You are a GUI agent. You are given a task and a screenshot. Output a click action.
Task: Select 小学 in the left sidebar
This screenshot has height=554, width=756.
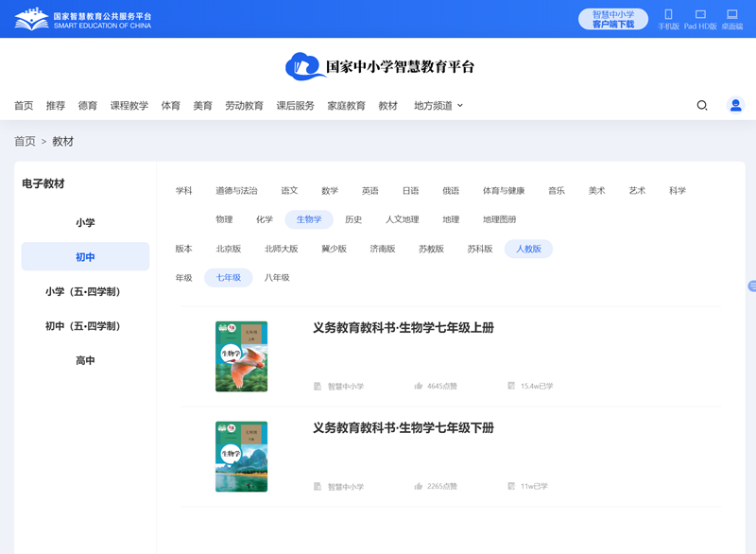[x=85, y=222]
